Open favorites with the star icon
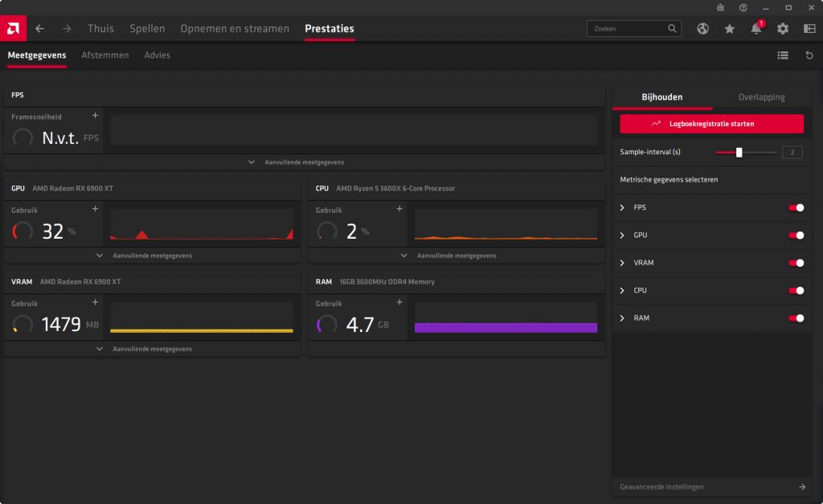 [729, 28]
